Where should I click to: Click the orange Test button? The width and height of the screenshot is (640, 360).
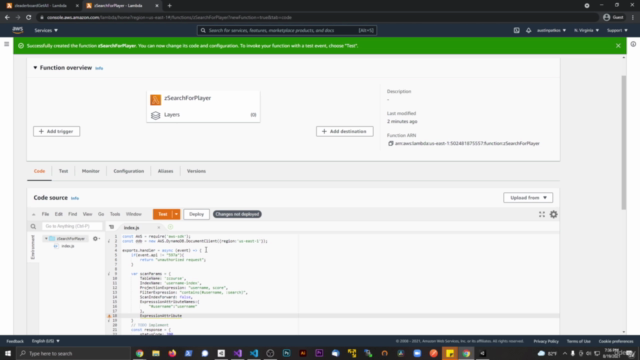(163, 214)
